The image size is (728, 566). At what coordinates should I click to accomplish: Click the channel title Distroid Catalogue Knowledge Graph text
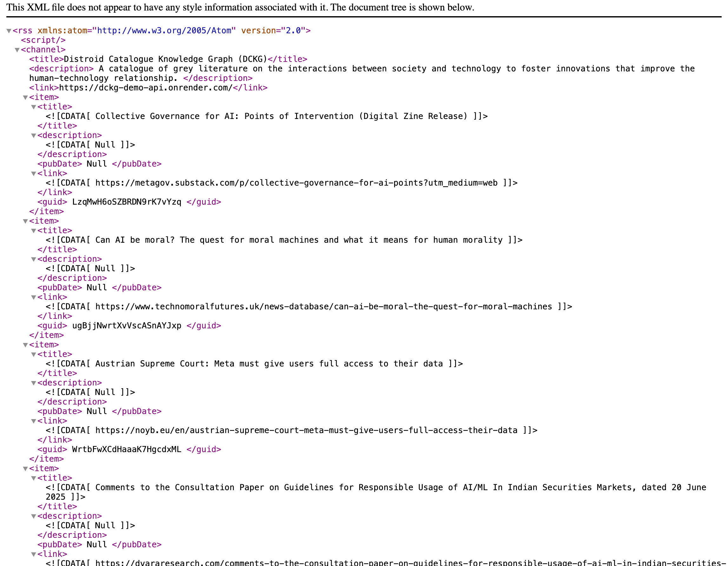click(x=165, y=59)
